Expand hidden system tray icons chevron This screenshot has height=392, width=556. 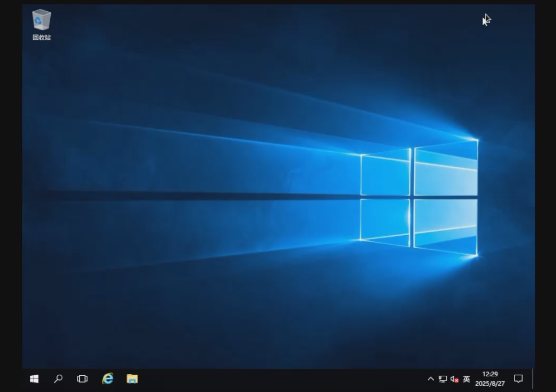pos(430,379)
